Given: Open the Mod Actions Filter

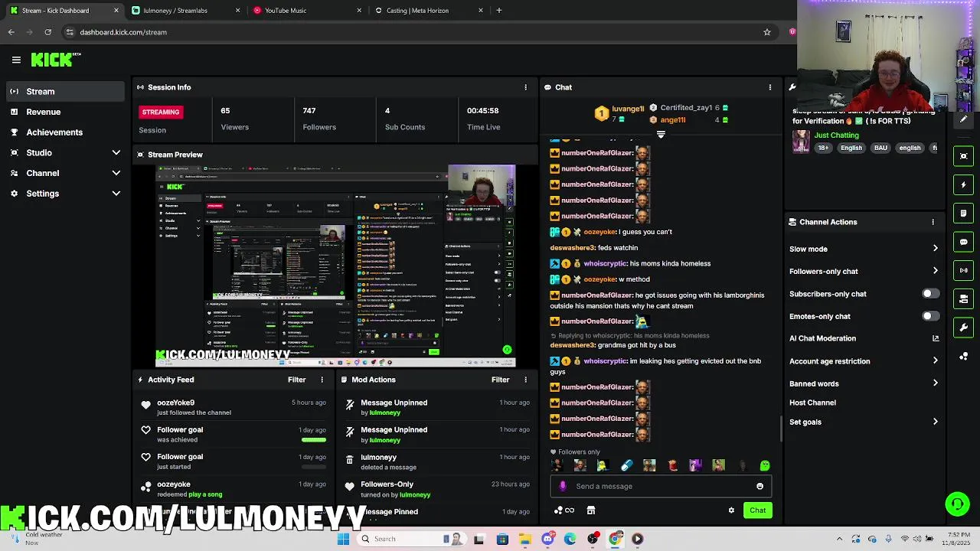Looking at the screenshot, I should click(x=500, y=380).
